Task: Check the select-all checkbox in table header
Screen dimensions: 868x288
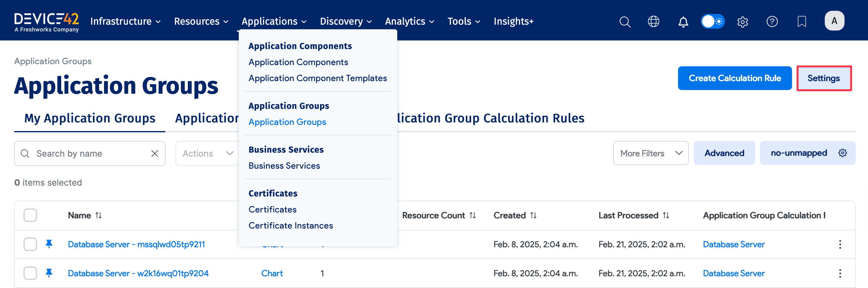Action: [30, 215]
